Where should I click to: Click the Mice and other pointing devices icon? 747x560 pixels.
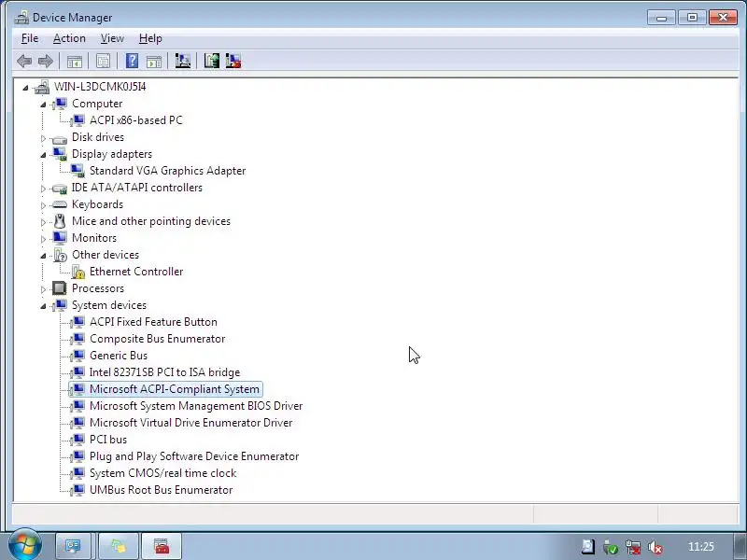point(60,221)
